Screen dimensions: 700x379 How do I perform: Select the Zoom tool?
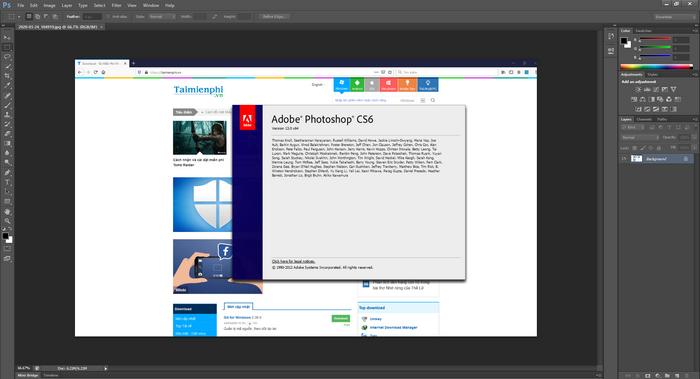coord(7,221)
